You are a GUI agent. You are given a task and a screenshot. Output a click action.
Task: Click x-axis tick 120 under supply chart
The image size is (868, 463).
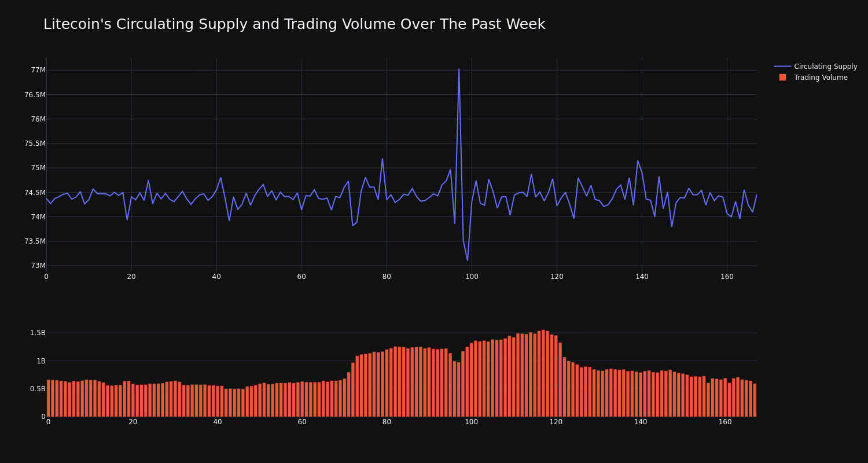coord(557,277)
